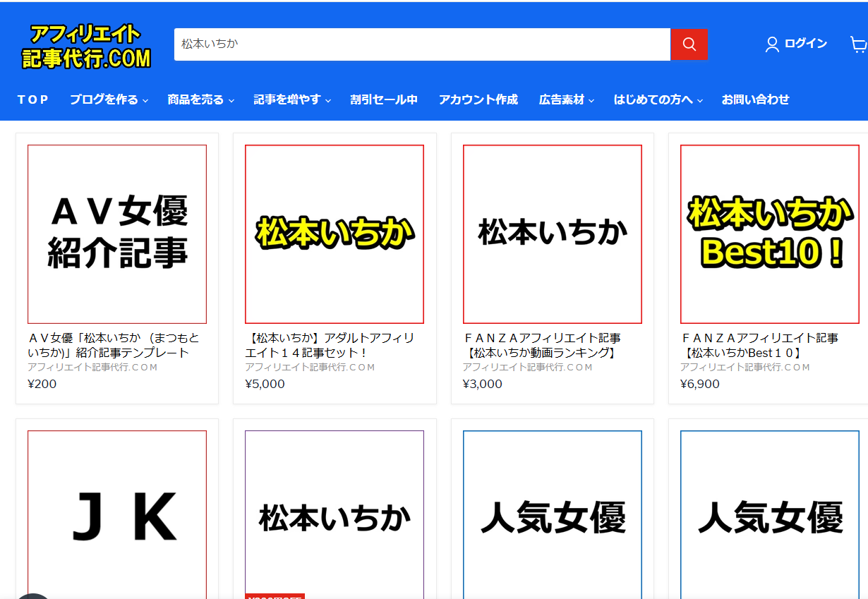Expand the はじめての方へ dropdown menu
This screenshot has height=599, width=868.
pyautogui.click(x=658, y=99)
